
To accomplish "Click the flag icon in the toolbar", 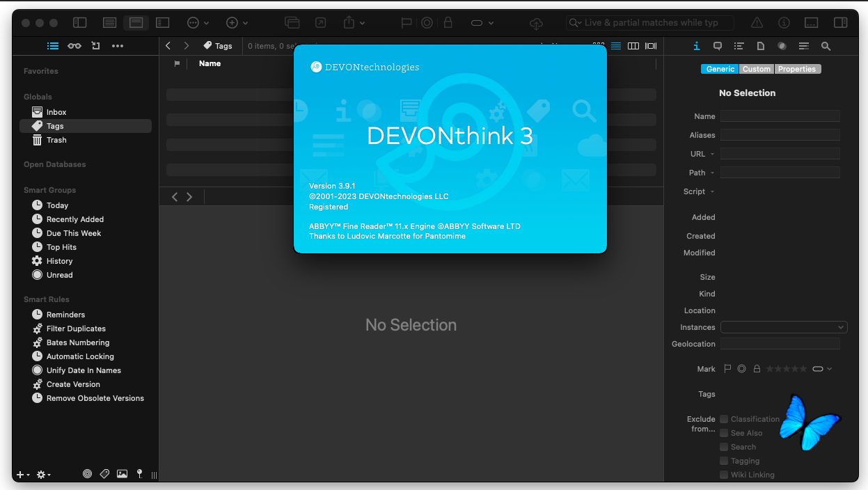I will (407, 23).
